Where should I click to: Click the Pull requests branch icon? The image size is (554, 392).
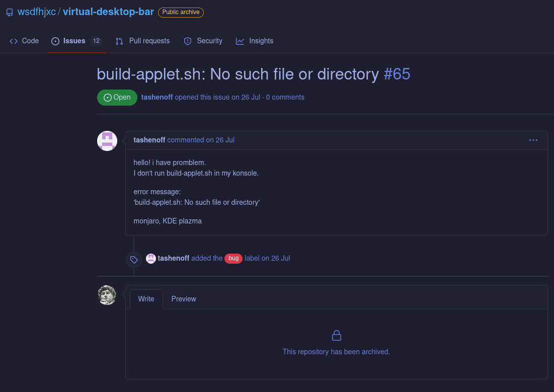[x=119, y=41]
